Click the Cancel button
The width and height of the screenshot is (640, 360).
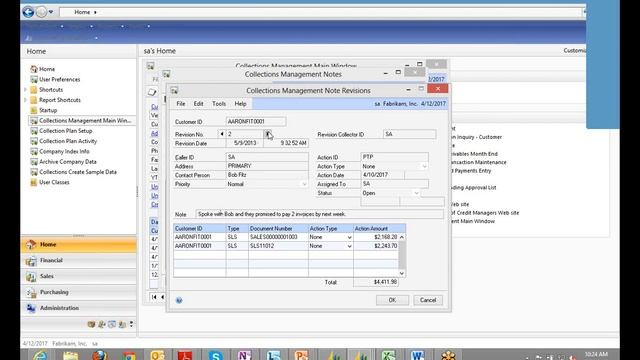point(428,300)
